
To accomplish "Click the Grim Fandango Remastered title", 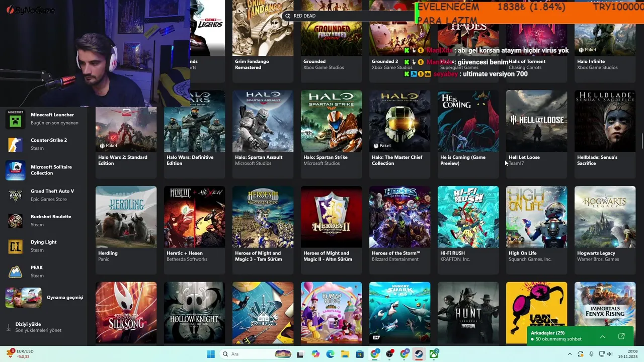I will click(x=252, y=64).
